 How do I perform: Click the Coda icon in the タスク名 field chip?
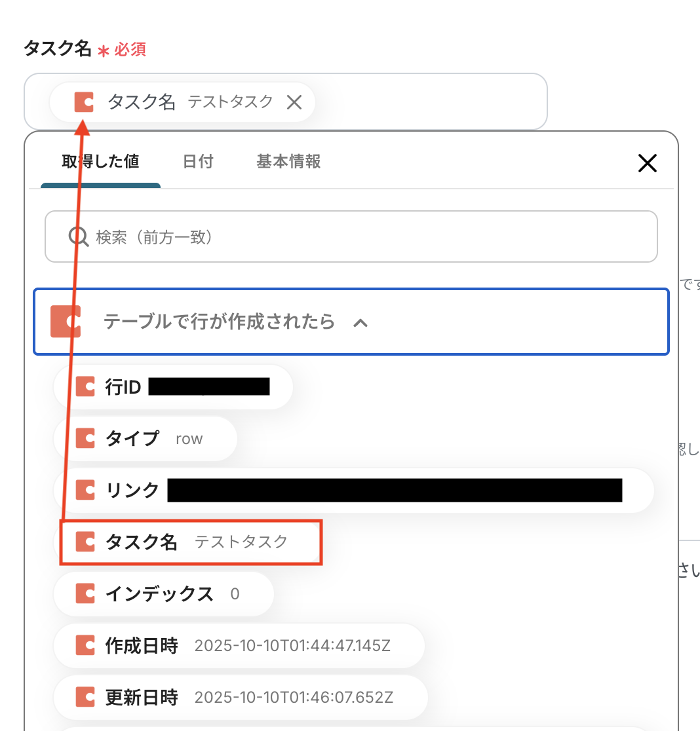coord(84,102)
